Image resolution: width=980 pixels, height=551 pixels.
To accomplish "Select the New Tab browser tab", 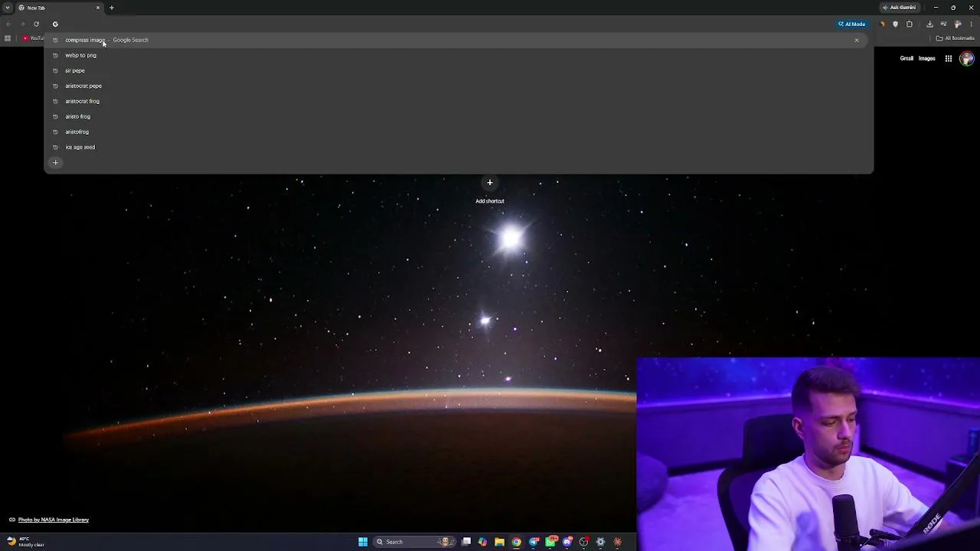I will click(x=60, y=8).
